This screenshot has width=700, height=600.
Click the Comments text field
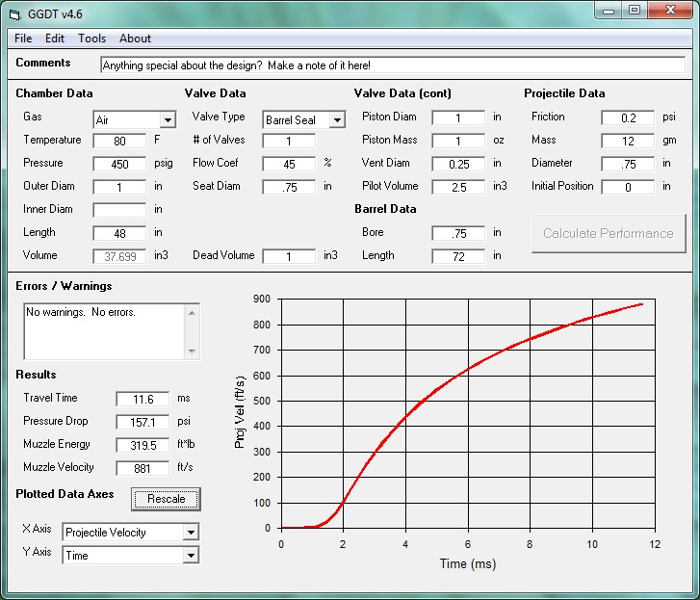[392, 65]
